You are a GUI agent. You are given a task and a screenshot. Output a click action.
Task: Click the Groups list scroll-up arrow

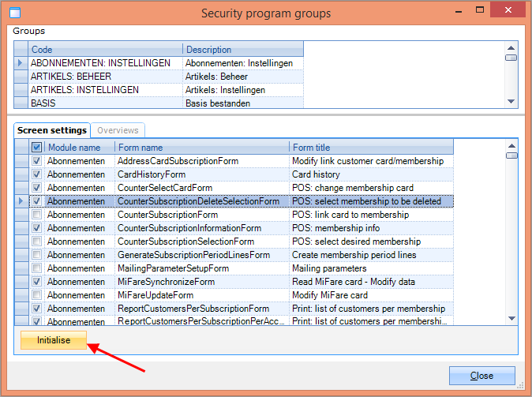[x=511, y=47]
